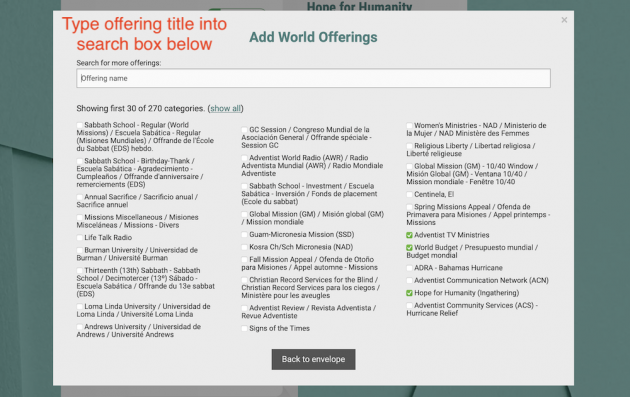Check ACS - Hurricane Relief offering
Screen dimensions: 630x397
(409, 306)
